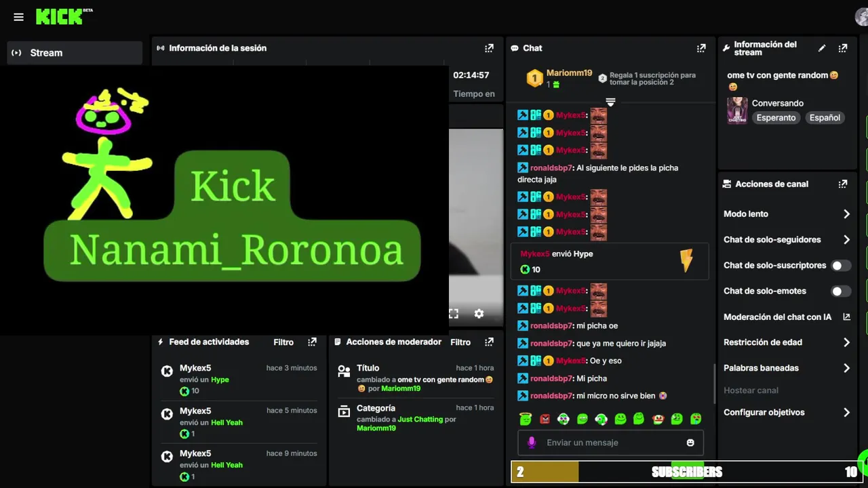Screen dimensions: 868x488
Task: Click the Just Chatting category thumbnail
Action: [737, 110]
